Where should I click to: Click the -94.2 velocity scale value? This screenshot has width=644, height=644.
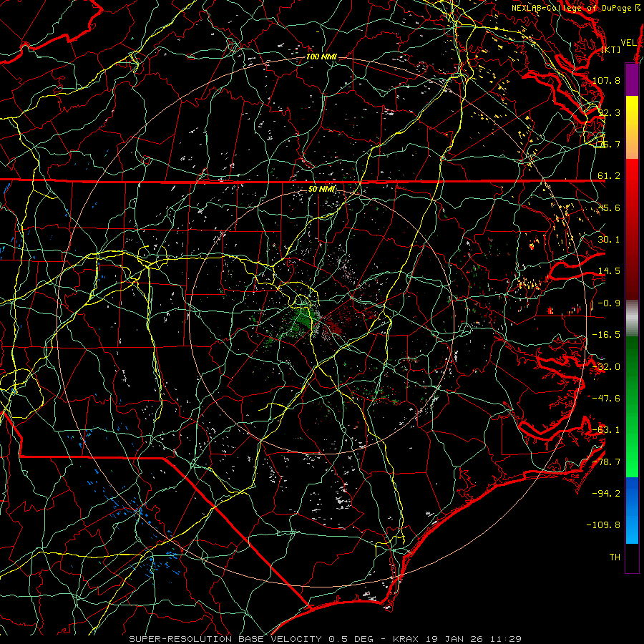point(606,494)
